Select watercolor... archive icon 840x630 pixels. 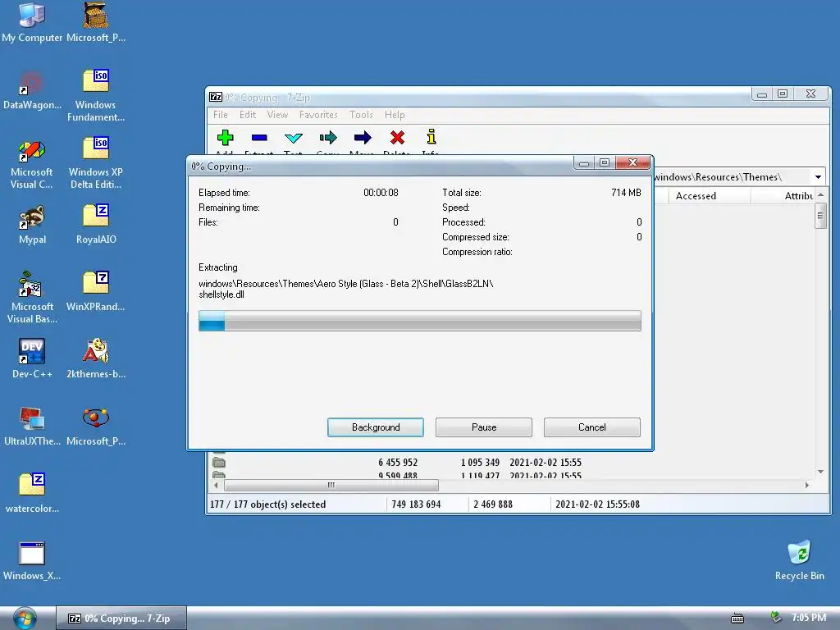click(32, 493)
